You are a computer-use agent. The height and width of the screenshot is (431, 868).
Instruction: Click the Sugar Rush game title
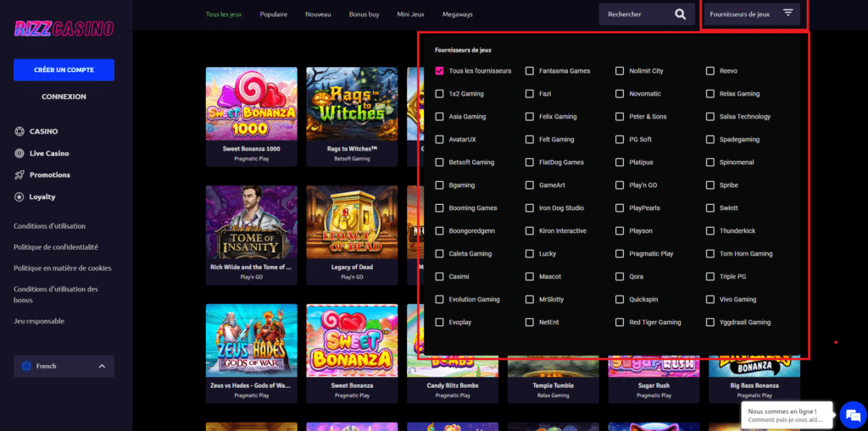654,385
